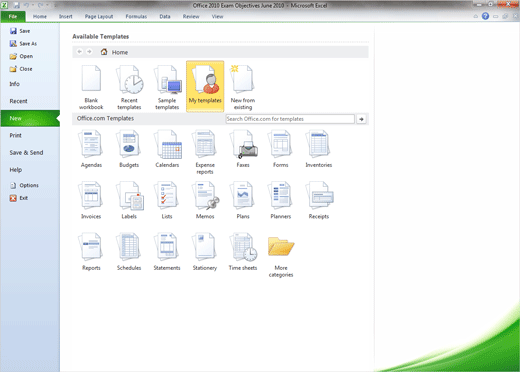This screenshot has height=372, width=520.
Task: Click the Faxes template category
Action: 243,149
